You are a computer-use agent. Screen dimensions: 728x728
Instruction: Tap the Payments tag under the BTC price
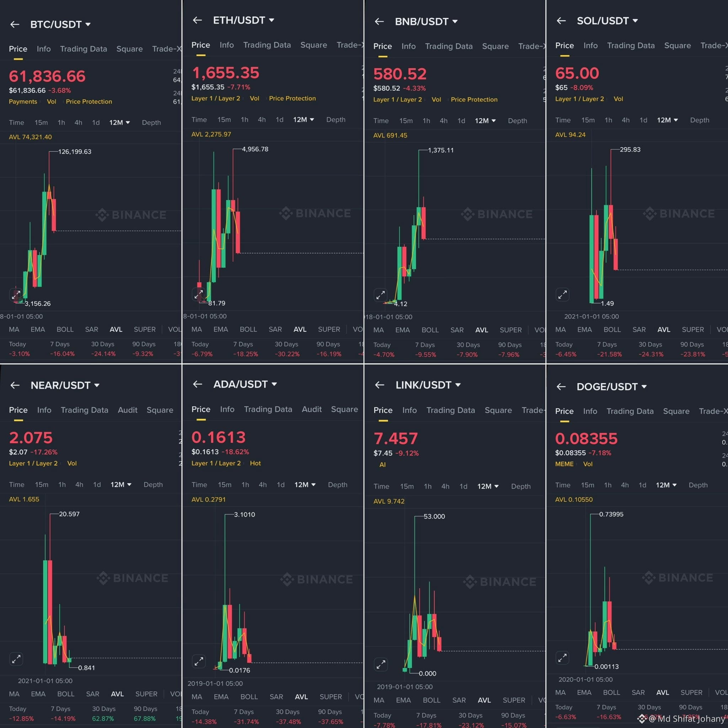23,102
